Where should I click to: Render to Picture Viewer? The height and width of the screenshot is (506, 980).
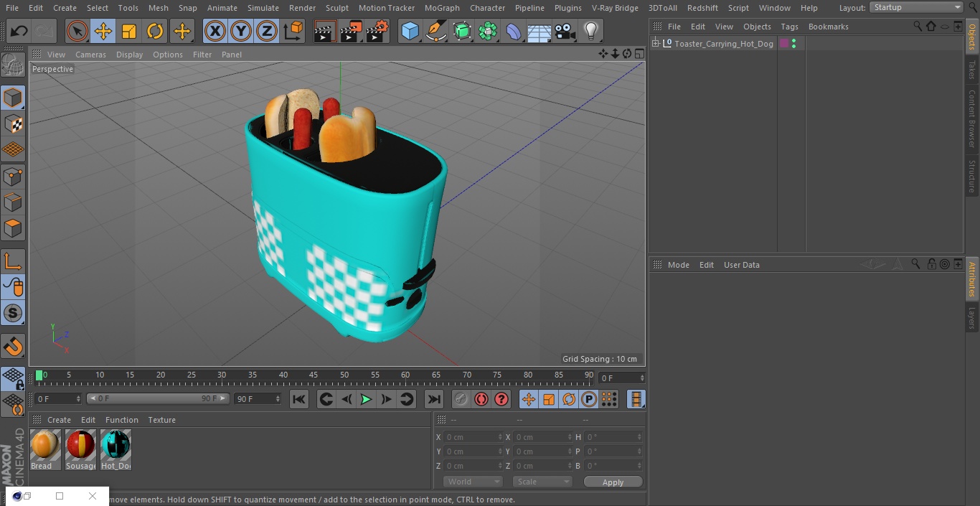pos(351,31)
